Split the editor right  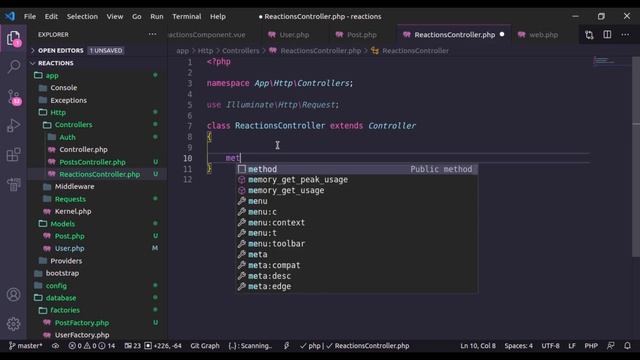click(607, 35)
